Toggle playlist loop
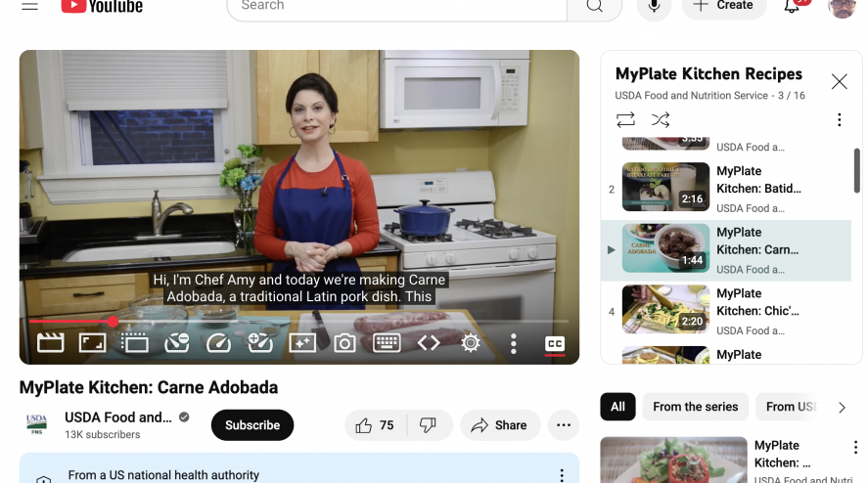The height and width of the screenshot is (483, 868). click(625, 119)
